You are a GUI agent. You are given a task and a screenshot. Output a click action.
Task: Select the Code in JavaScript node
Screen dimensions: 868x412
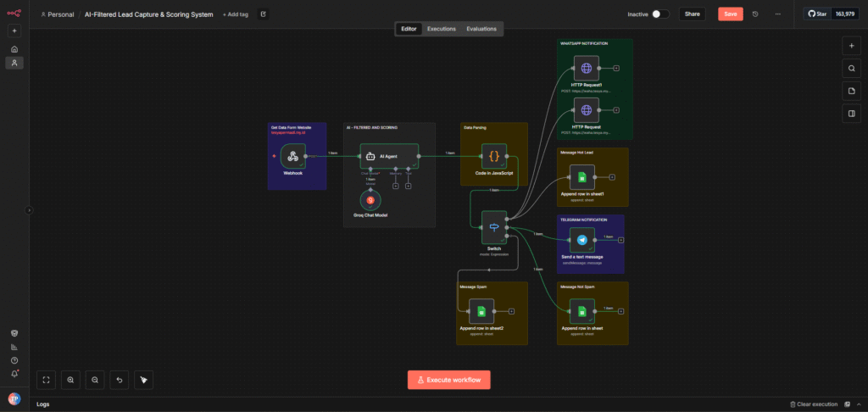[494, 156]
